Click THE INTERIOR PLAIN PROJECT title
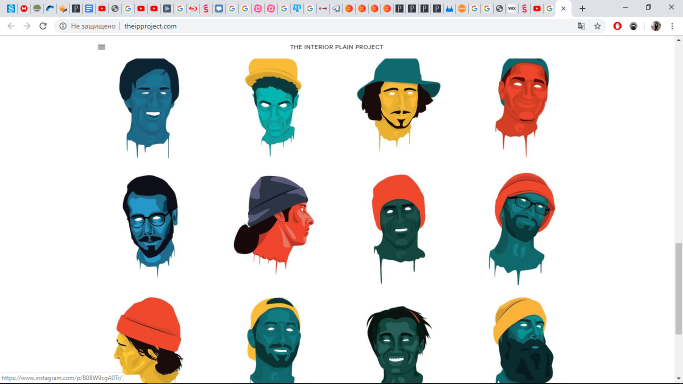This screenshot has width=683, height=384. (x=337, y=47)
